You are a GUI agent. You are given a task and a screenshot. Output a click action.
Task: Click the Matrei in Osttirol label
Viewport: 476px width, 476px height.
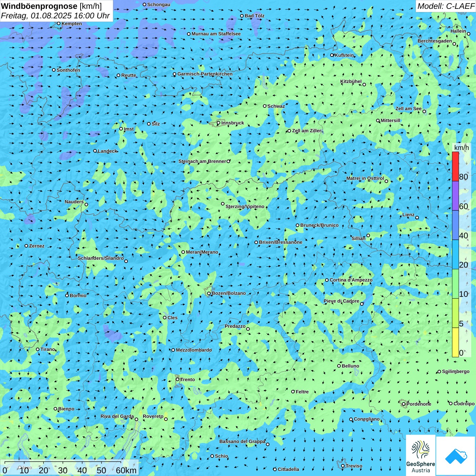pyautogui.click(x=365, y=178)
